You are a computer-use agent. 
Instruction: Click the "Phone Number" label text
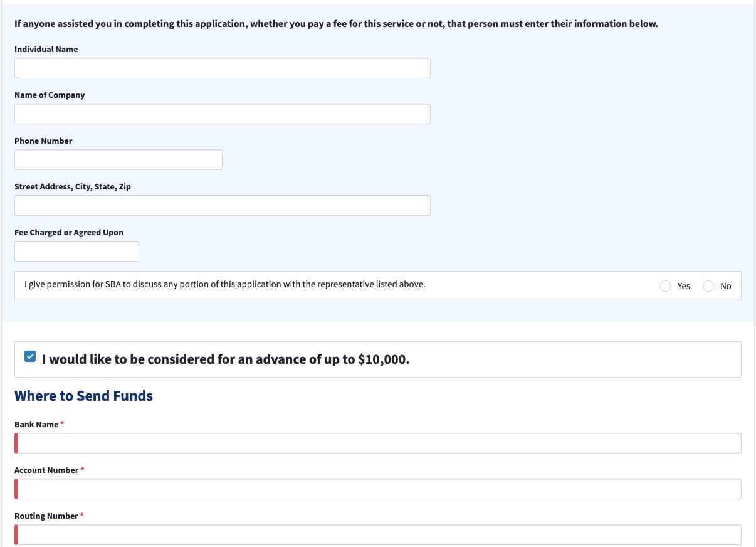pyautogui.click(x=43, y=141)
